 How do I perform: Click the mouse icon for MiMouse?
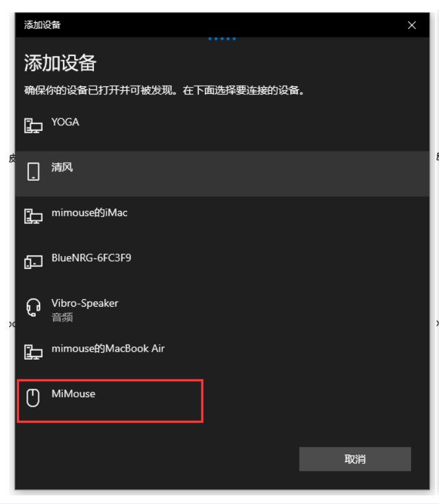click(x=33, y=398)
